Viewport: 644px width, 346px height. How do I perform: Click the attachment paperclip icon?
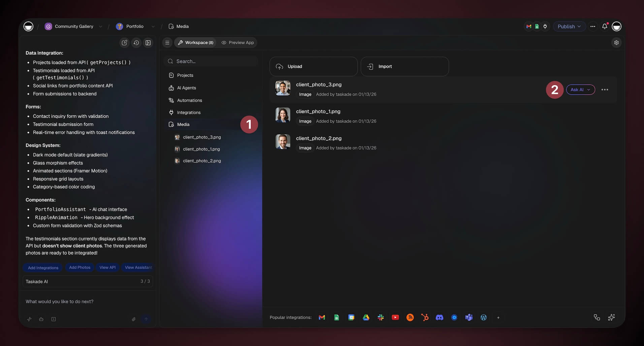click(134, 319)
